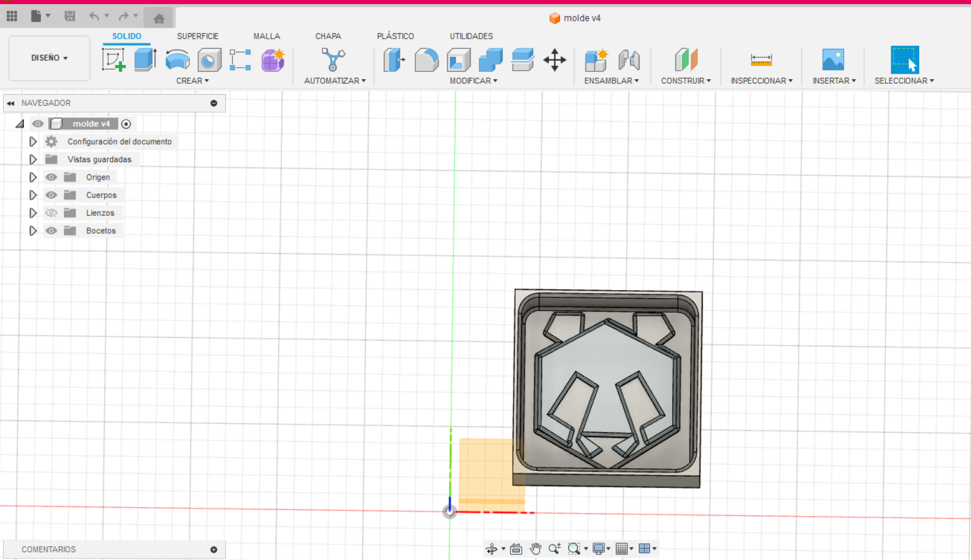Select the Revolve tool icon
Viewport: 971px width, 560px height.
[177, 60]
